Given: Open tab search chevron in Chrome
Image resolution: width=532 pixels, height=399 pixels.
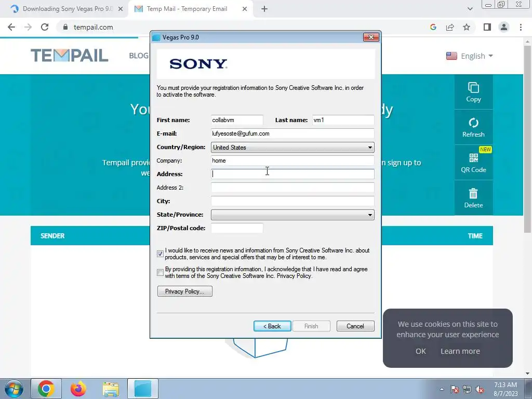Looking at the screenshot, I should (470, 9).
